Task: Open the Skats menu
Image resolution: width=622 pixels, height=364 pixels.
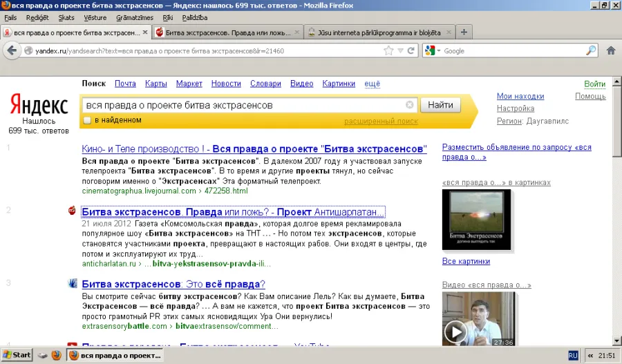Action: (66, 17)
